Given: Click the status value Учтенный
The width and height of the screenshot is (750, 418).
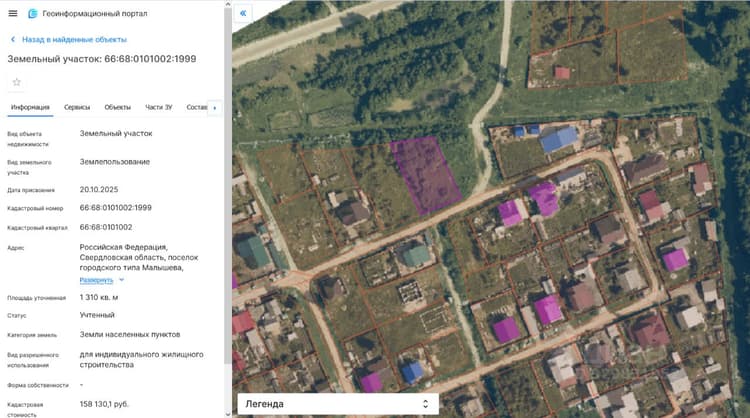Looking at the screenshot, I should (97, 315).
